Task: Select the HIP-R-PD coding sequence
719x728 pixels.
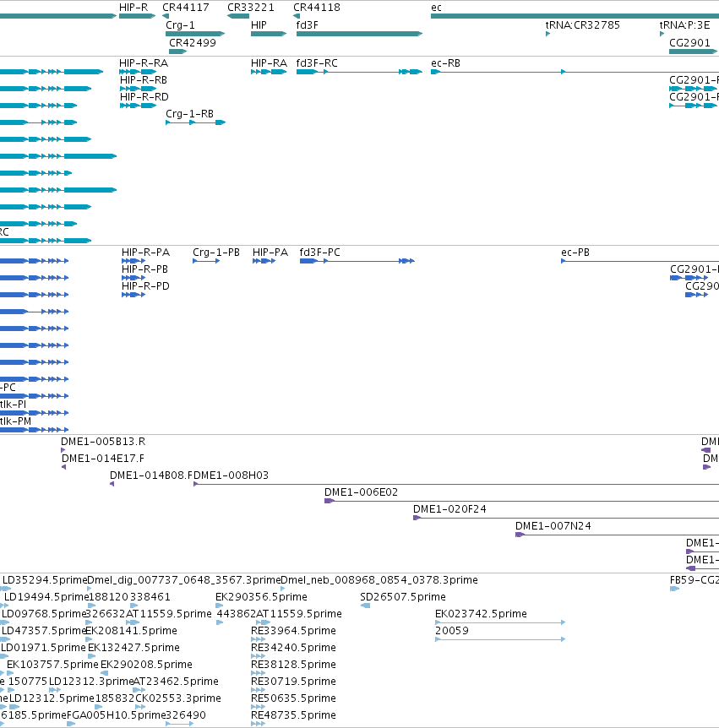Action: click(133, 295)
